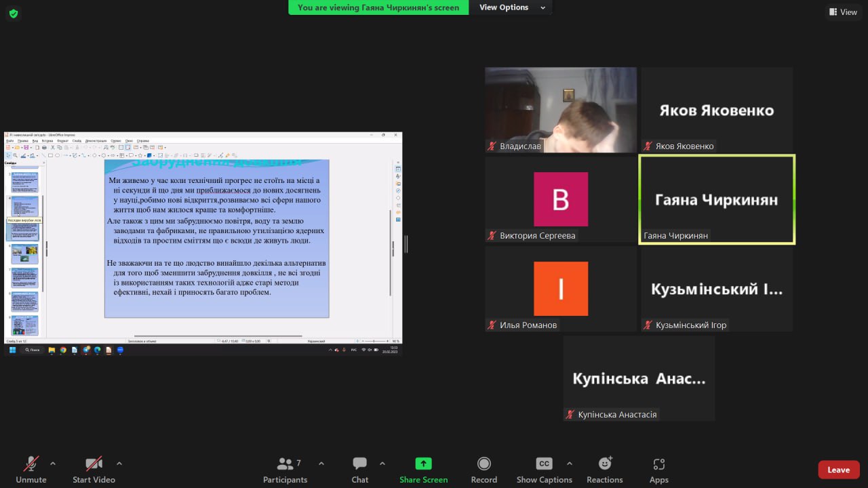The width and height of the screenshot is (868, 488).
Task: Expand the Chat options arrow
Action: coord(382,464)
